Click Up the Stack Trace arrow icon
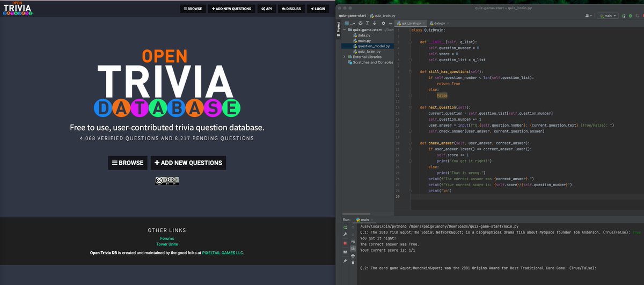The width and height of the screenshot is (644, 285). coord(353,228)
